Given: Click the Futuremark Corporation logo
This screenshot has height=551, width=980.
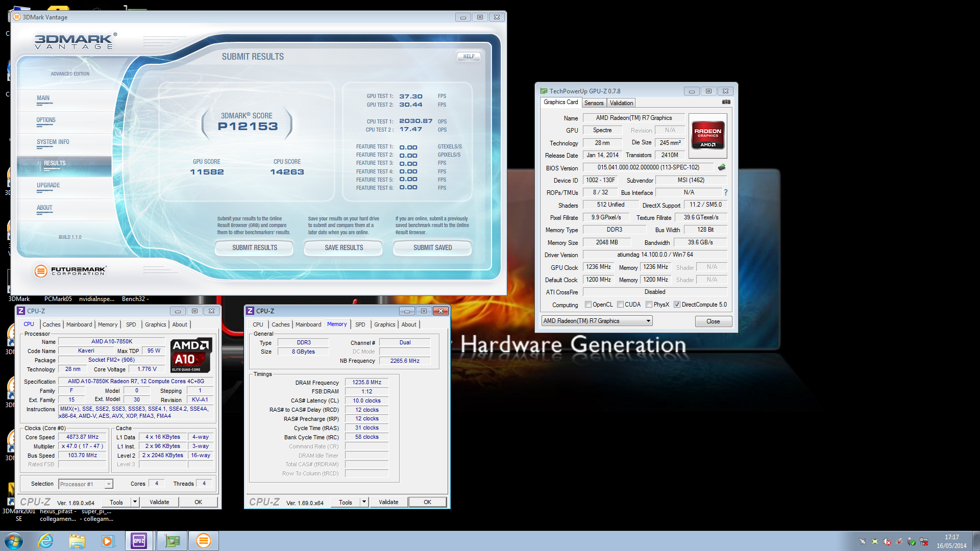Looking at the screenshot, I should coord(70,271).
